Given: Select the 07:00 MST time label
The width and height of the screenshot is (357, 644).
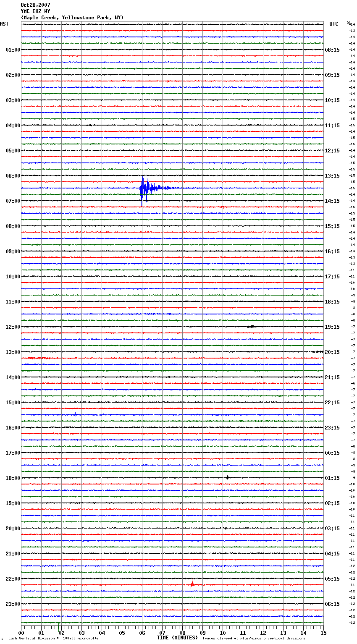Looking at the screenshot, I should pos(13,201).
